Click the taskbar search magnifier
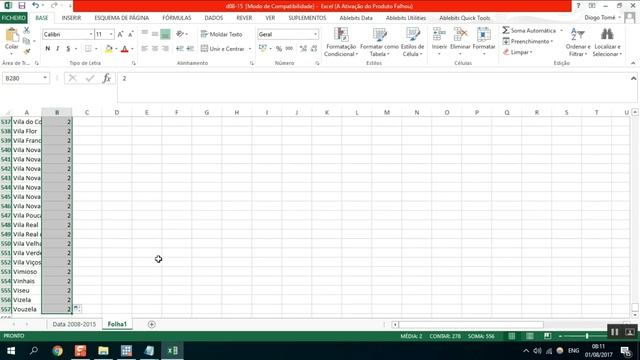Image resolution: width=640 pixels, height=360 pixels. tap(34, 351)
